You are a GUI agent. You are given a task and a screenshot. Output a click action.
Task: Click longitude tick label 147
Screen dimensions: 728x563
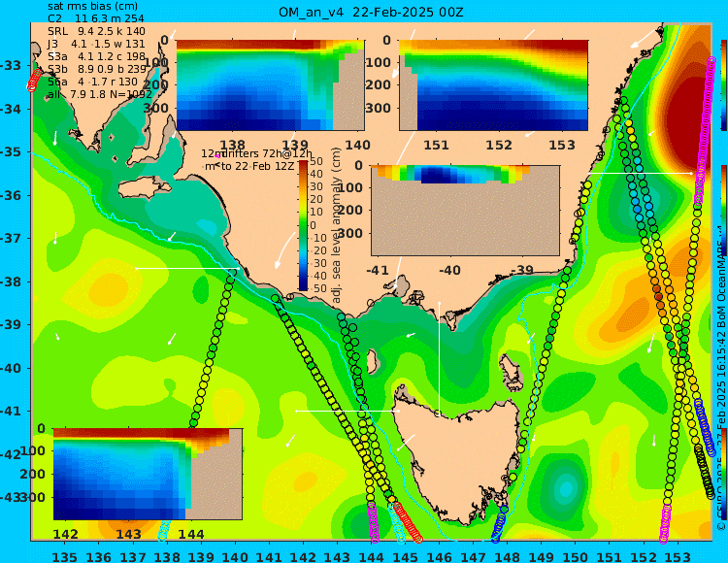point(473,556)
